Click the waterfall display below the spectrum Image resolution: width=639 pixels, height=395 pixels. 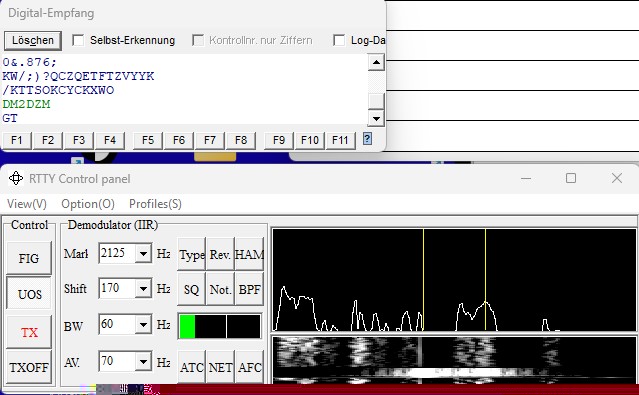(x=454, y=360)
